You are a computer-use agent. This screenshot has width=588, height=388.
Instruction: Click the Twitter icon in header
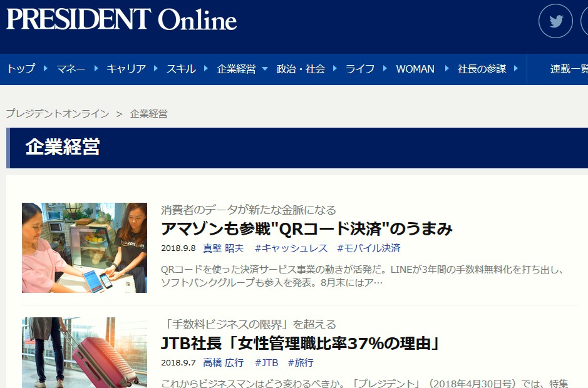tap(555, 21)
